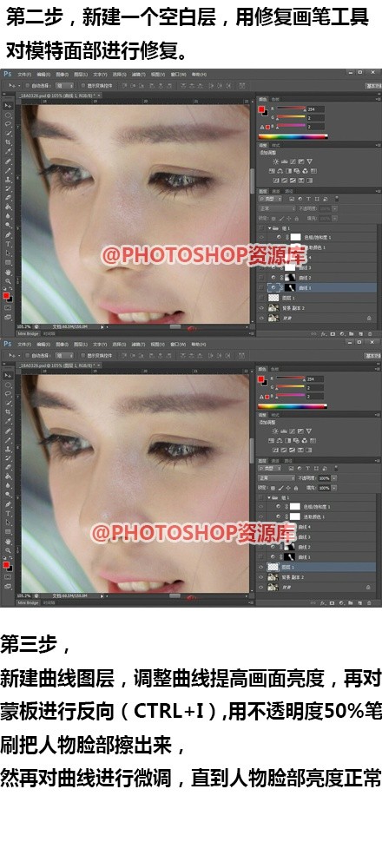382x868 pixels.
Task: Select the Eraser tool in lower Photoshop window
Action: pyautogui.click(x=8, y=467)
